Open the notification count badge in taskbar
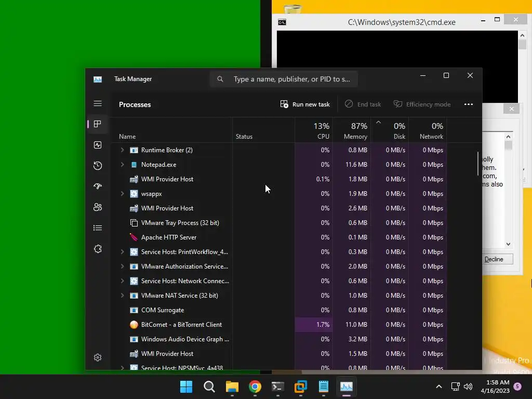The height and width of the screenshot is (399, 532). pyautogui.click(x=518, y=386)
